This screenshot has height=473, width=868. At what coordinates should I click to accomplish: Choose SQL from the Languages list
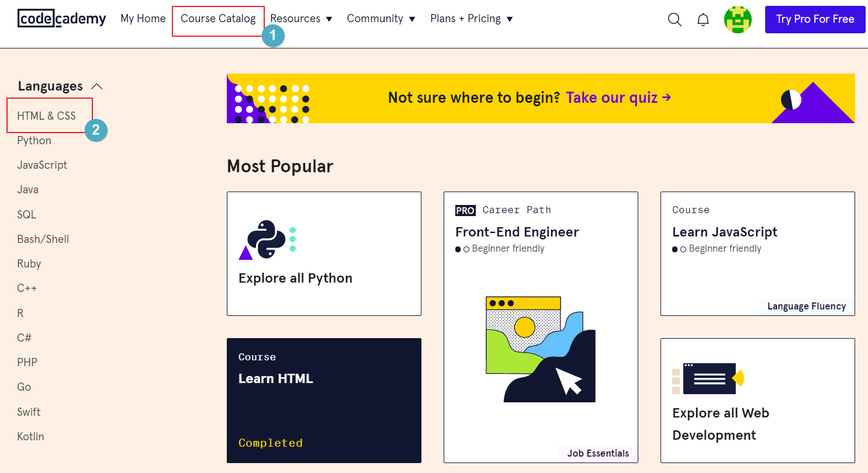pos(27,214)
